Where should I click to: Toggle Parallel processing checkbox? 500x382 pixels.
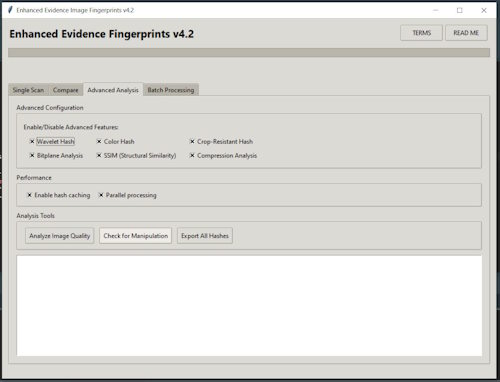(127, 195)
